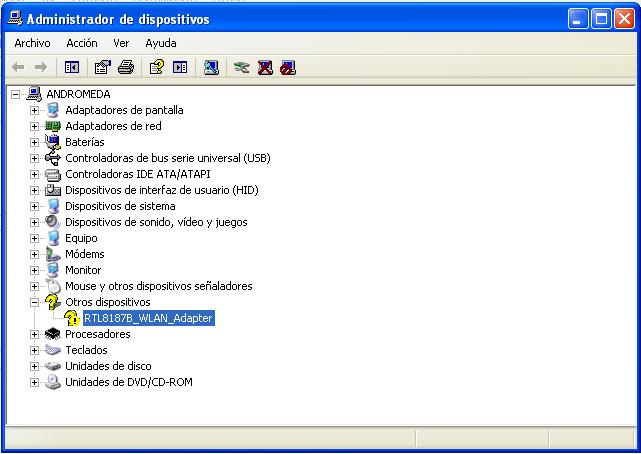Open the Acción menu
Viewport: 641px width, 454px height.
82,43
